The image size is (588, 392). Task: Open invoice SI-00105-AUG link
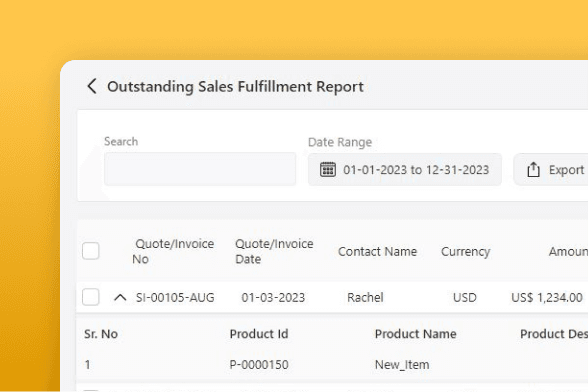click(175, 297)
